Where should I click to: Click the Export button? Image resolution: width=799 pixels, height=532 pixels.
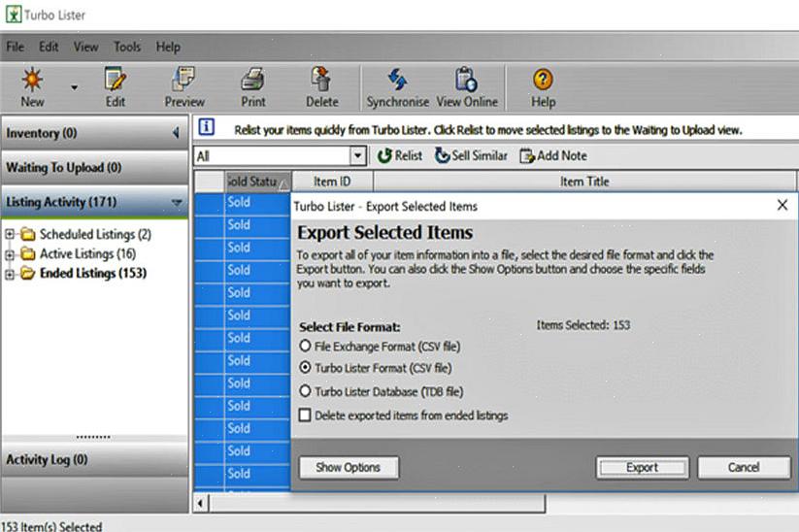642,467
